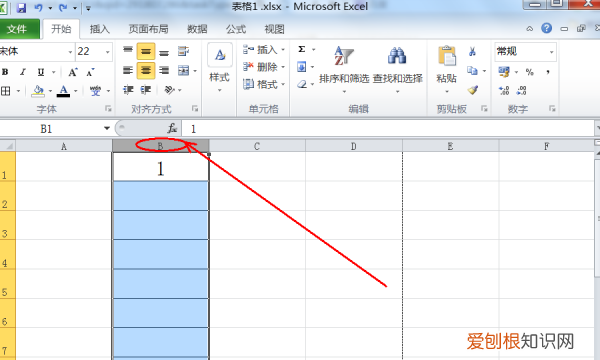Toggle Underline formatting
600x360 pixels.
(41, 72)
